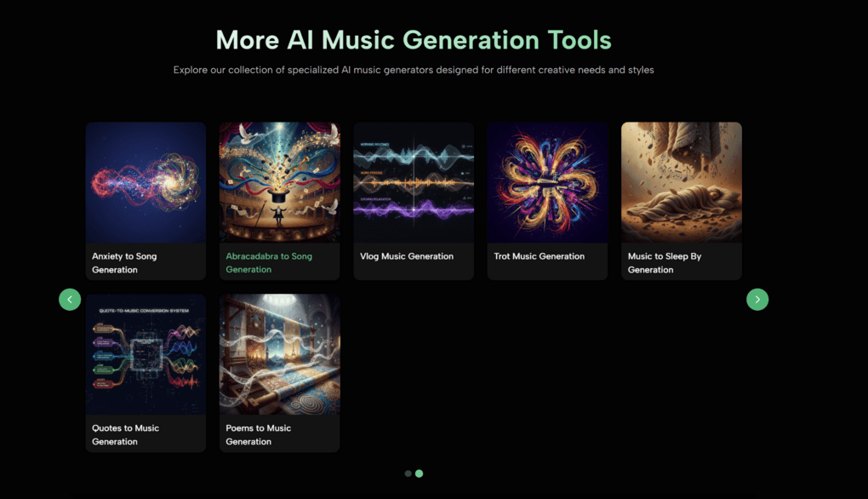Click the Quotes to Music diagram thumbnail

(146, 354)
